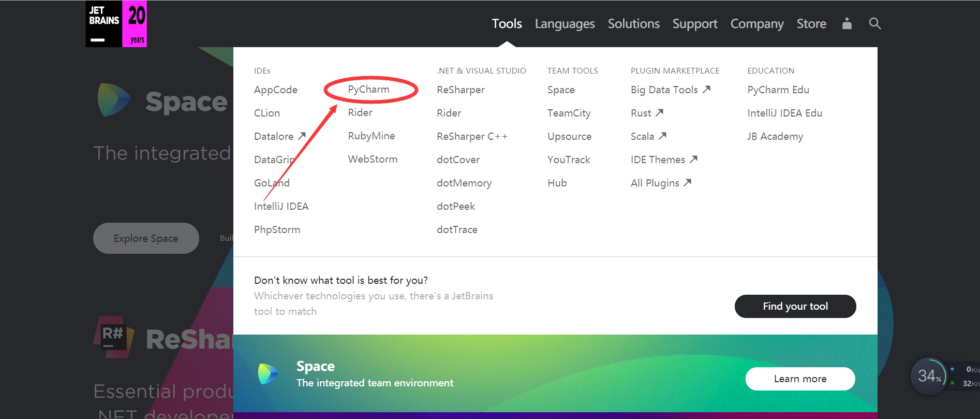Open the Scala plugin link
Screen dimensions: 980x419
(x=648, y=136)
